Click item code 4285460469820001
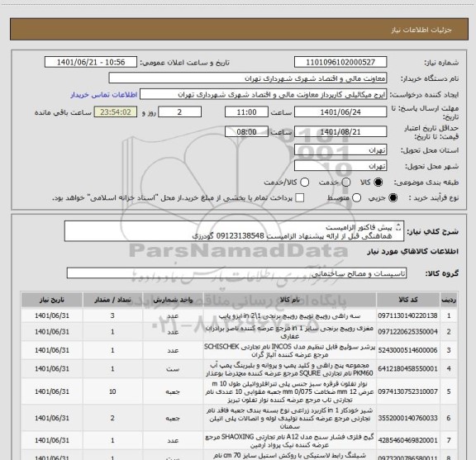Screen dimensions: 476x460 (x=407, y=440)
